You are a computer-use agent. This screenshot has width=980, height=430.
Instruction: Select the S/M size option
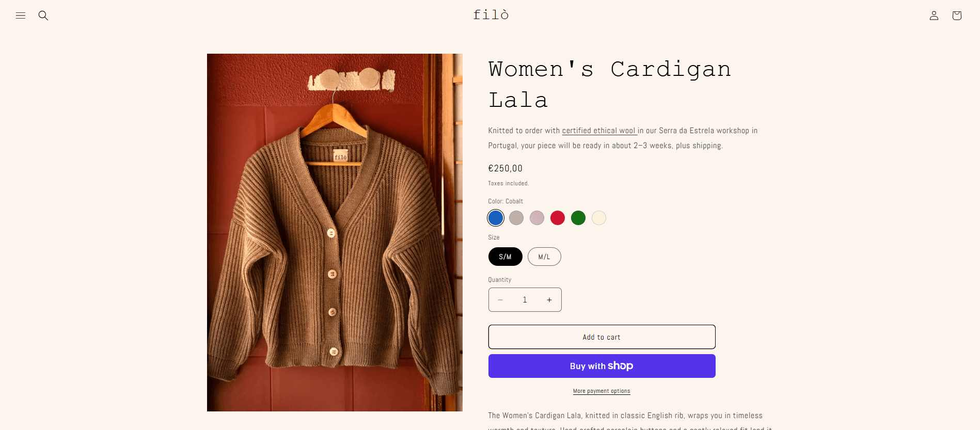(505, 257)
